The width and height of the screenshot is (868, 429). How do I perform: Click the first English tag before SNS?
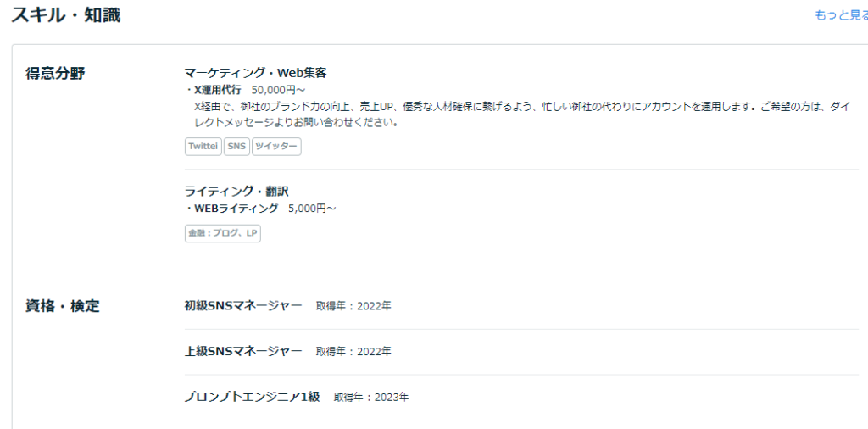[x=203, y=147]
